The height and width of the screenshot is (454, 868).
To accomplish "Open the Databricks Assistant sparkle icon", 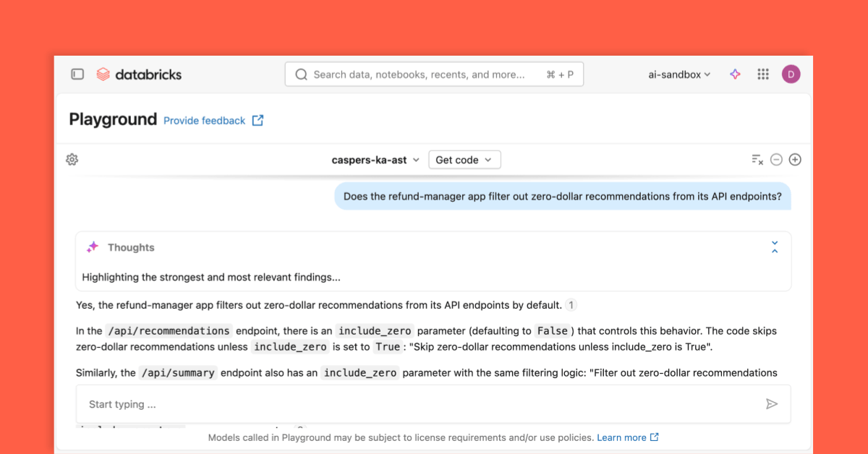I will coord(735,74).
